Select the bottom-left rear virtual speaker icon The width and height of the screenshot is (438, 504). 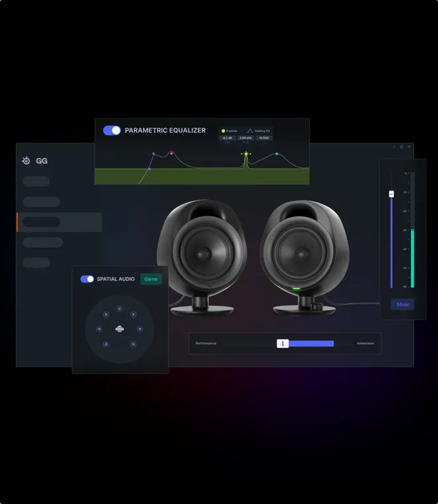click(x=106, y=344)
